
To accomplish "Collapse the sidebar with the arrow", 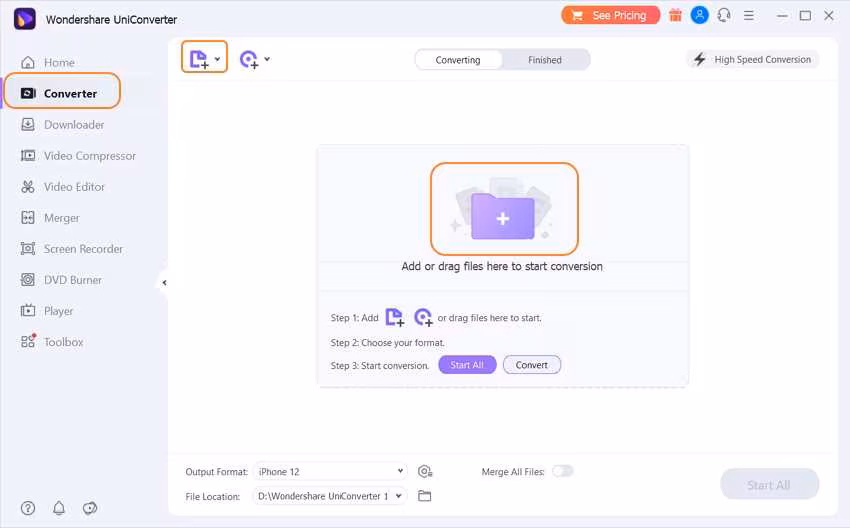I will click(164, 282).
